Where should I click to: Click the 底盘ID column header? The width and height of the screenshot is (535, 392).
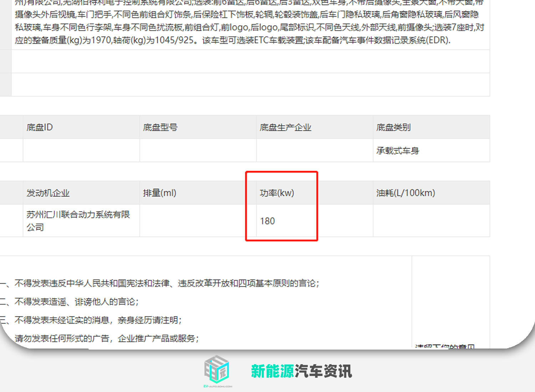[81, 127]
